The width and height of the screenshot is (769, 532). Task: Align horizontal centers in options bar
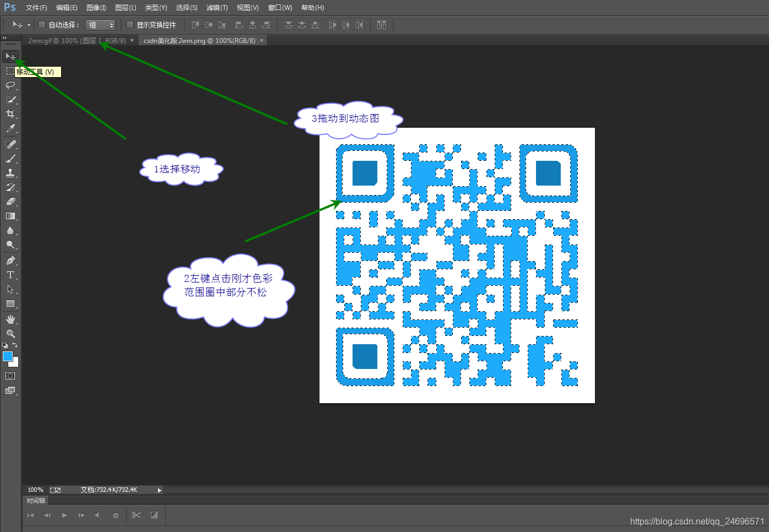point(252,25)
